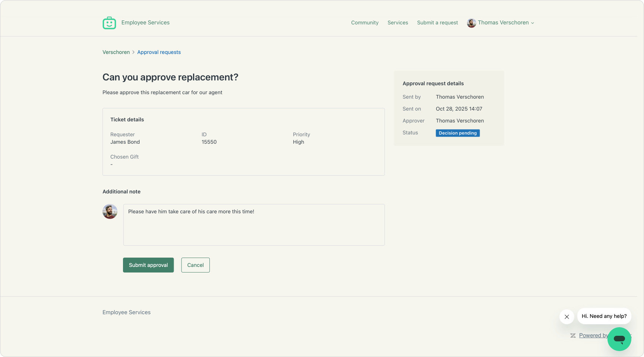Launch the green chat messenger icon
This screenshot has width=644, height=357.
pyautogui.click(x=619, y=339)
